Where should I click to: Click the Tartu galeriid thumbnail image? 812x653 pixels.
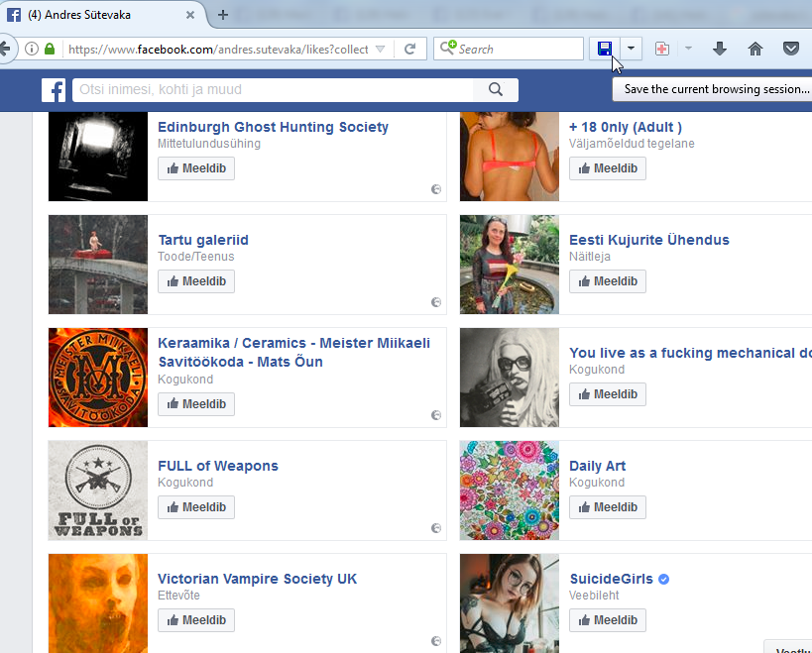point(98,265)
